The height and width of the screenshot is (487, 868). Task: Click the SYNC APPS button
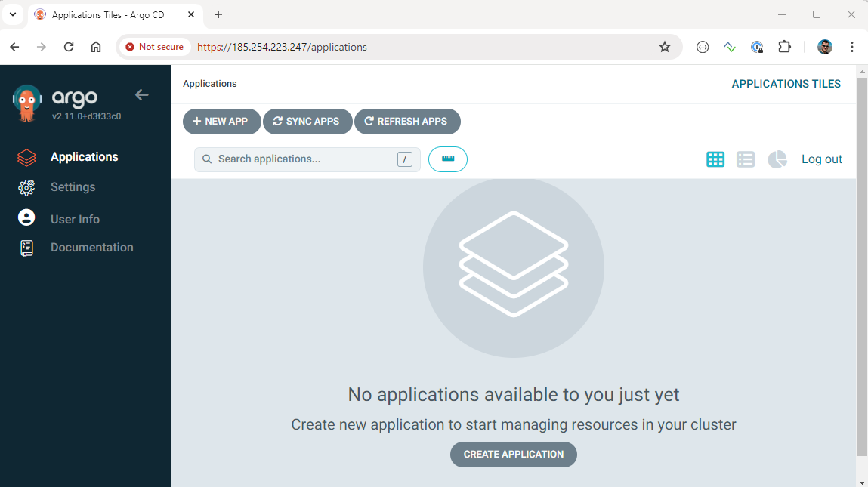(307, 122)
